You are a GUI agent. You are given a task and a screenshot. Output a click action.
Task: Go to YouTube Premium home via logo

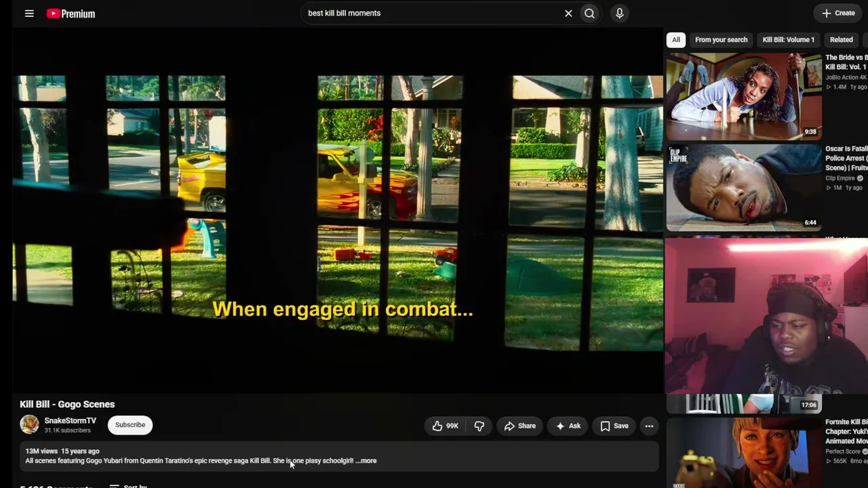click(x=71, y=14)
